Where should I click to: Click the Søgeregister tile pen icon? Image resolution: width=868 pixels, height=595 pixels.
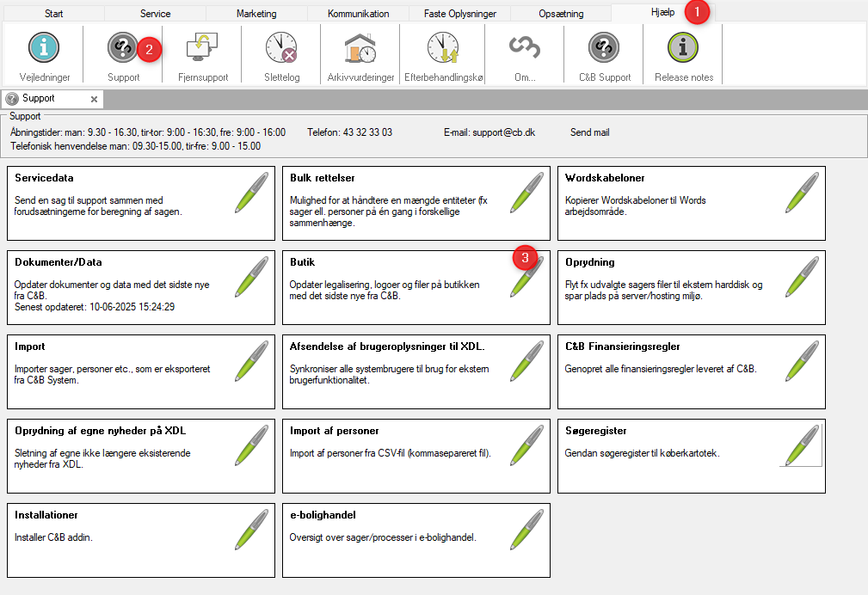801,445
